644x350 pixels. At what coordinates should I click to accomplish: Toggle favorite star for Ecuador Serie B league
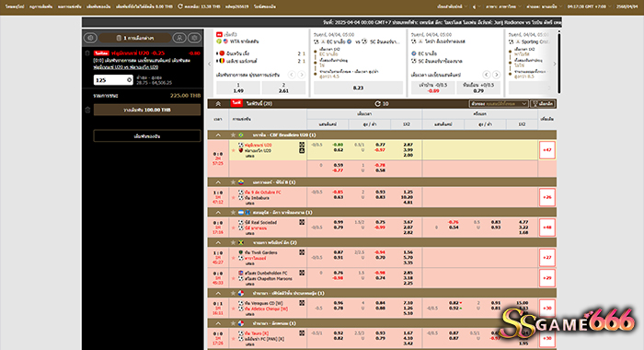click(233, 182)
